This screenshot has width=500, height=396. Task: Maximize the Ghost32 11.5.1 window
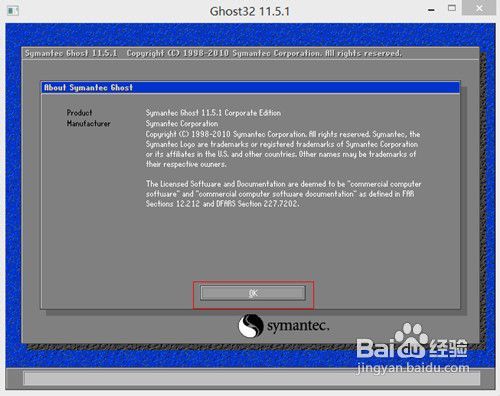click(x=452, y=8)
